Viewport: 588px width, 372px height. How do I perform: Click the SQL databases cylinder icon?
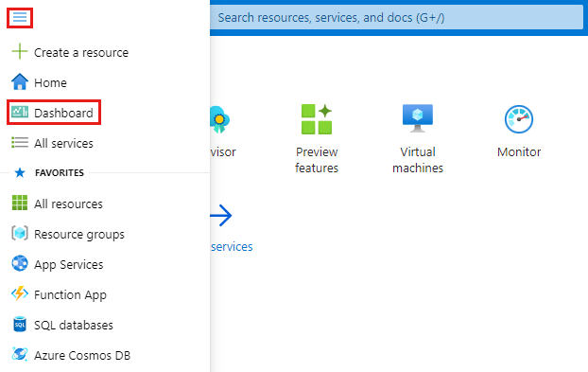pos(20,325)
